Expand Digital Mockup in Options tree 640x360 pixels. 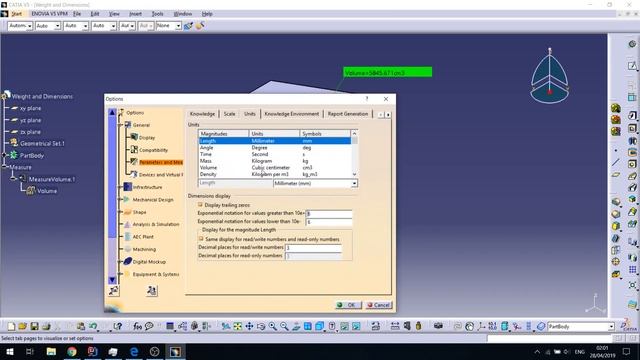tap(121, 262)
